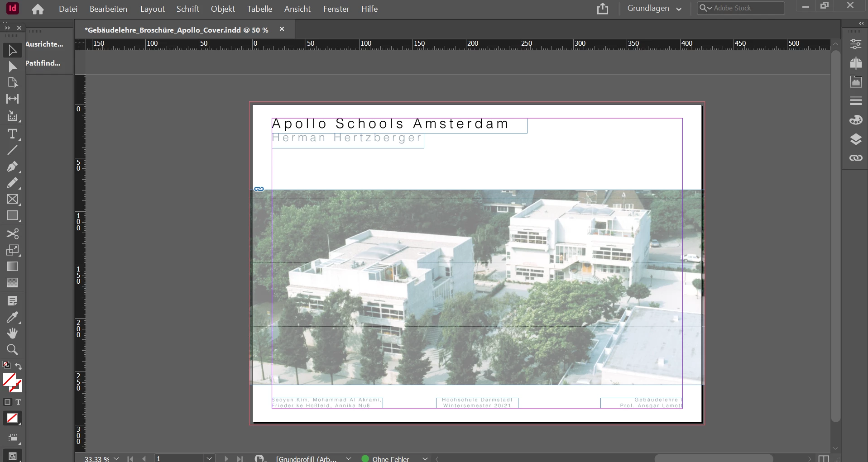The height and width of the screenshot is (462, 868).
Task: Select the Eyedropper tool
Action: click(12, 317)
